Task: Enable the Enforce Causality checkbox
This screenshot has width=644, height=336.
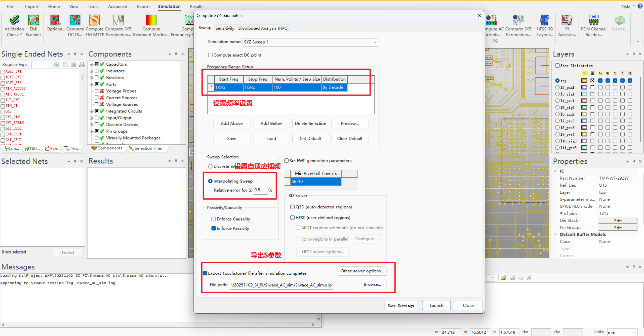Action: click(x=214, y=219)
